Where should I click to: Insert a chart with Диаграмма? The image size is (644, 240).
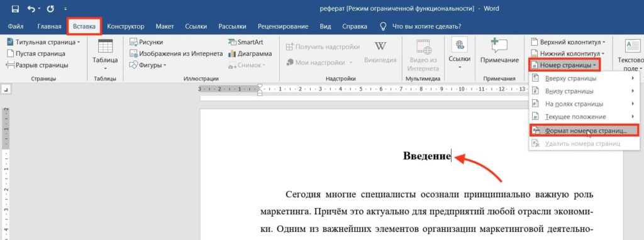[x=250, y=53]
